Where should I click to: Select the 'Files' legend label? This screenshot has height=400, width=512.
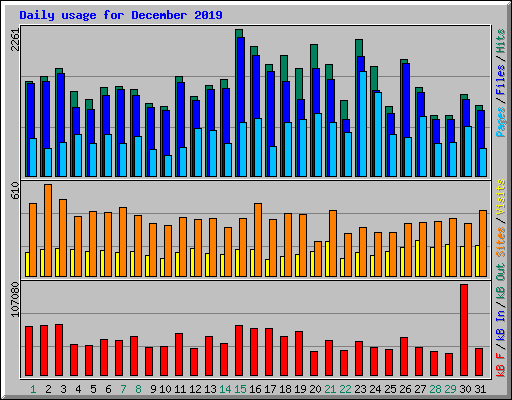pyautogui.click(x=500, y=80)
